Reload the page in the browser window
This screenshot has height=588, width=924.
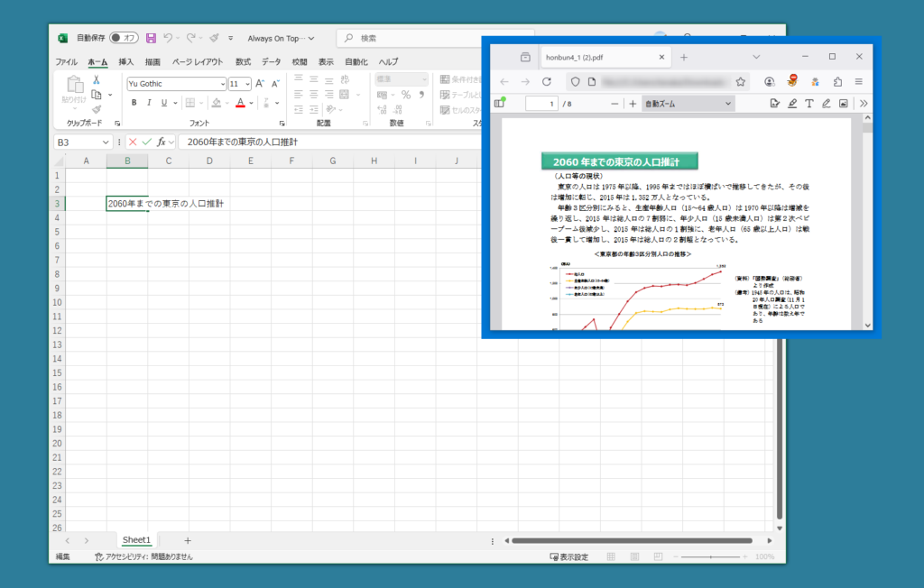[547, 82]
